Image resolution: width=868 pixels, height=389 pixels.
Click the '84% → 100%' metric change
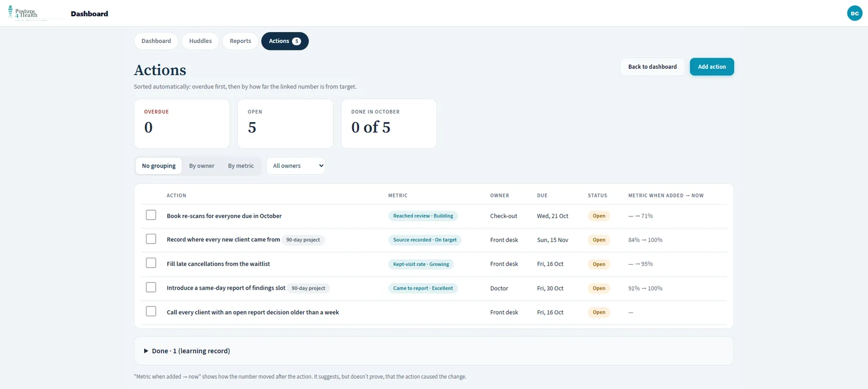[x=645, y=240]
